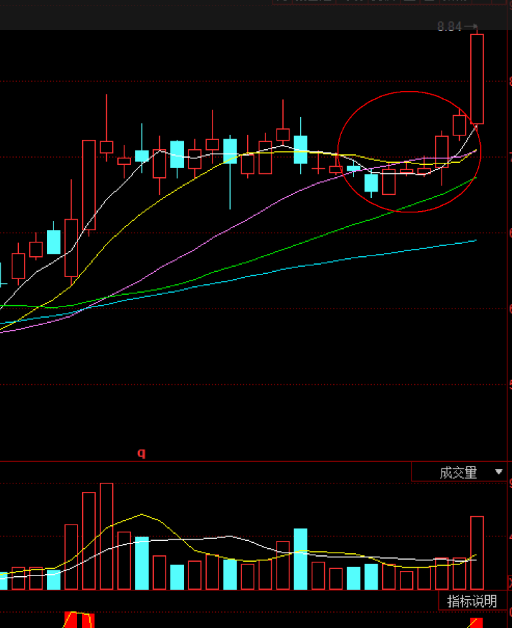
Task: Select the cyan candlestick inside red circle
Action: pyautogui.click(x=371, y=183)
